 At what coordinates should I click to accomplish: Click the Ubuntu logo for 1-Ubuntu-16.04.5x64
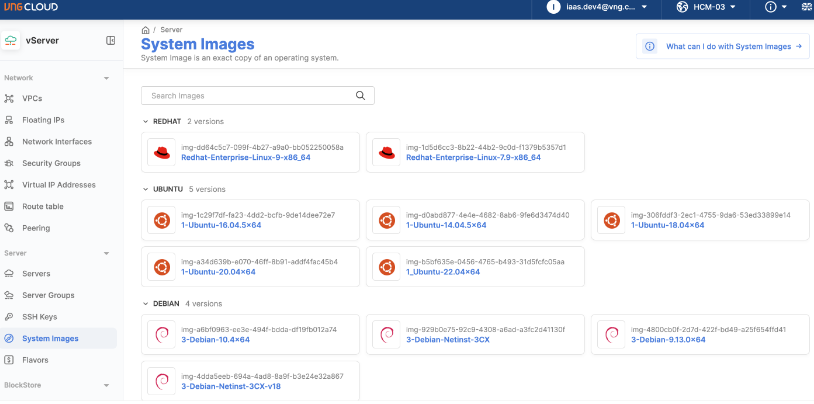(161, 220)
